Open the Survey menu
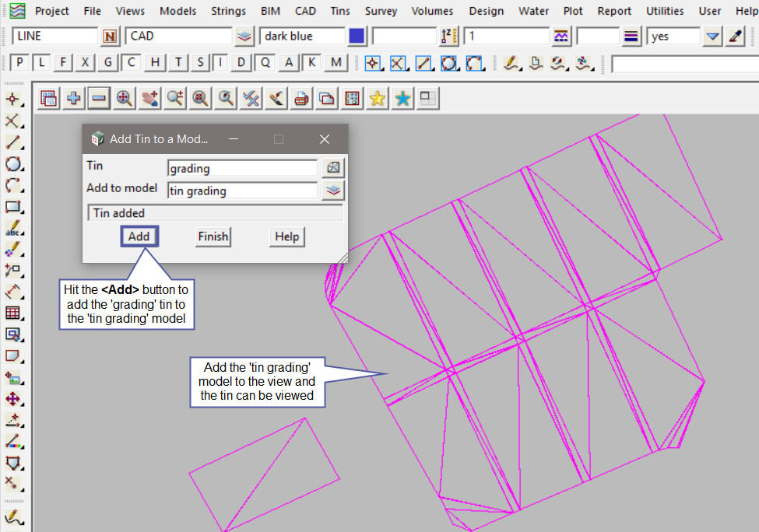The width and height of the screenshot is (759, 532). pyautogui.click(x=381, y=11)
